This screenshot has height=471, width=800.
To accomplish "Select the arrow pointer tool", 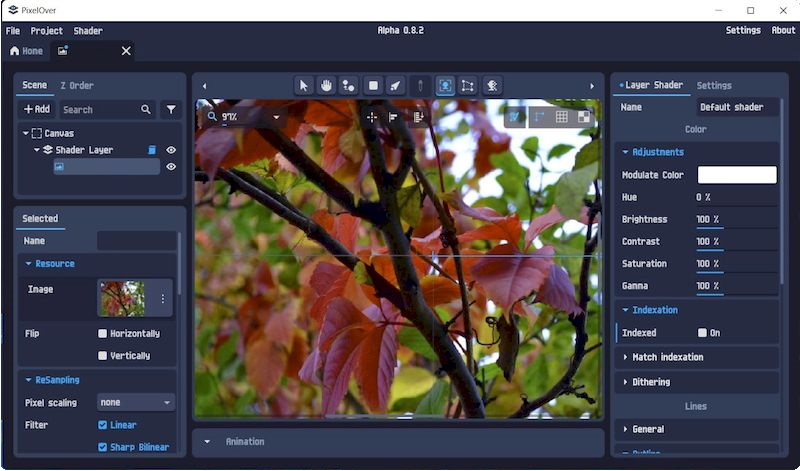I will (304, 86).
